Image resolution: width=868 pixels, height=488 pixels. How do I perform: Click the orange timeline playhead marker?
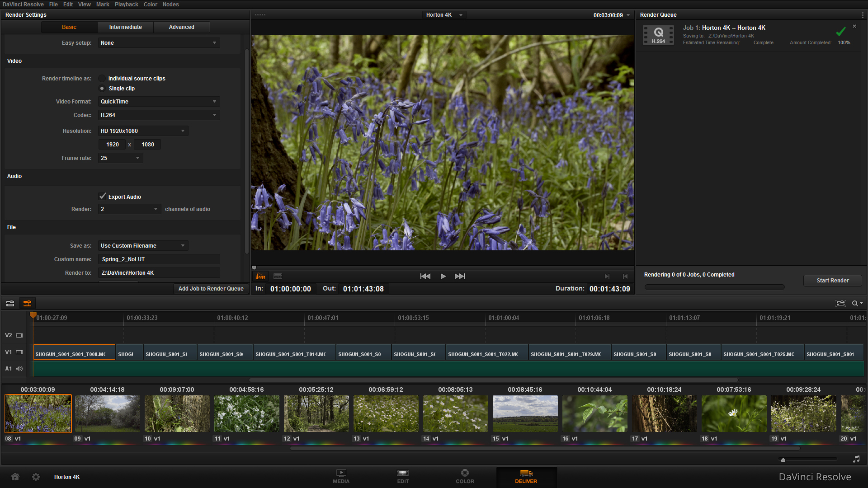point(33,315)
